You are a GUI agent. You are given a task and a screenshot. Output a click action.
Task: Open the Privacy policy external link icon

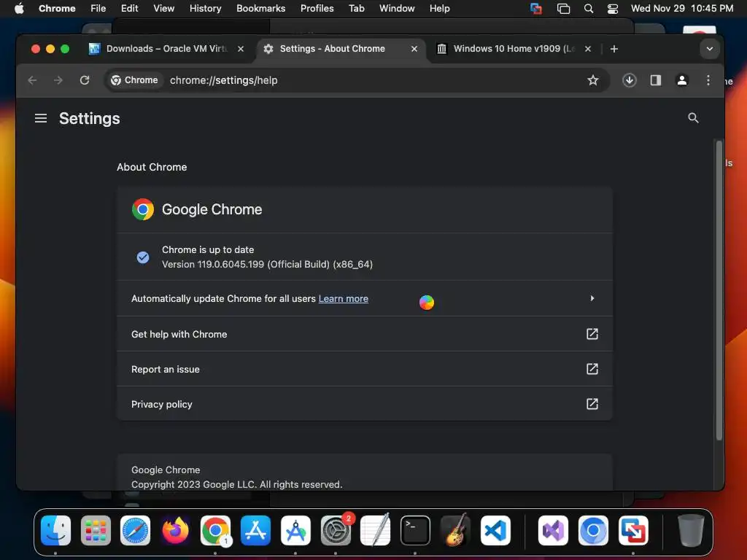tap(592, 404)
